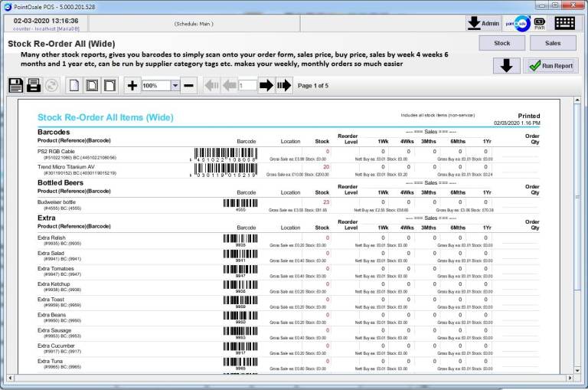Click the PWR power icon
Image resolution: width=588 pixels, height=390 pixels.
540,23
